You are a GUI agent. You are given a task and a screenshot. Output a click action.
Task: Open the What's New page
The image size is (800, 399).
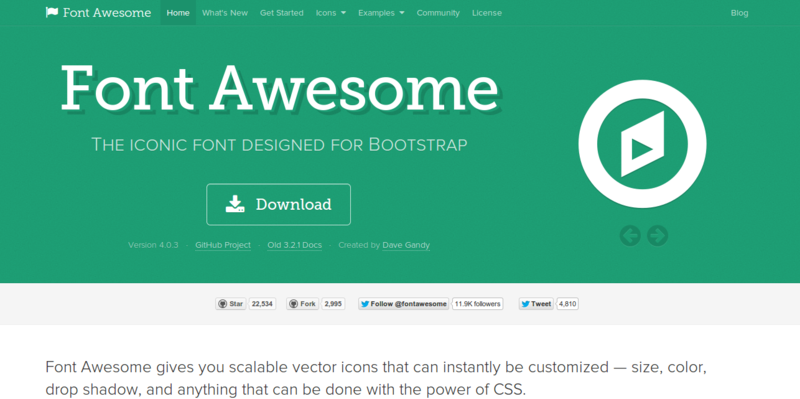(x=224, y=13)
